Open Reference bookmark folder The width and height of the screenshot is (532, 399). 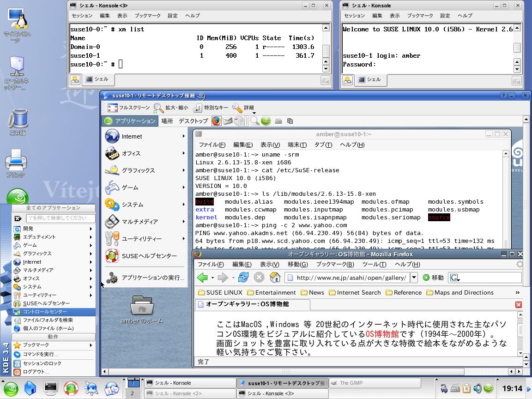coord(404,292)
